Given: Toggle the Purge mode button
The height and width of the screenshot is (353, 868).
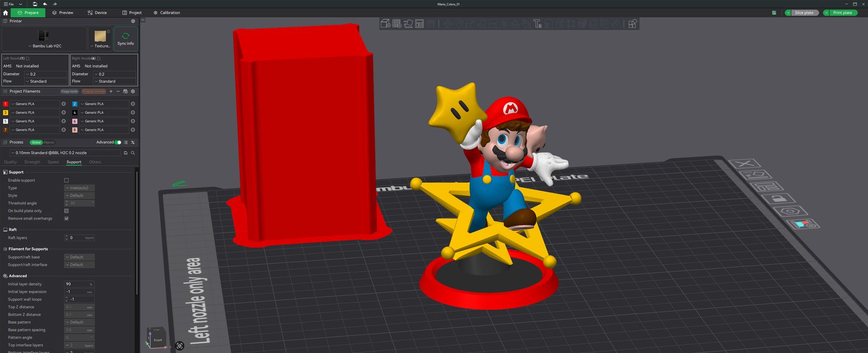Looking at the screenshot, I should tap(69, 91).
